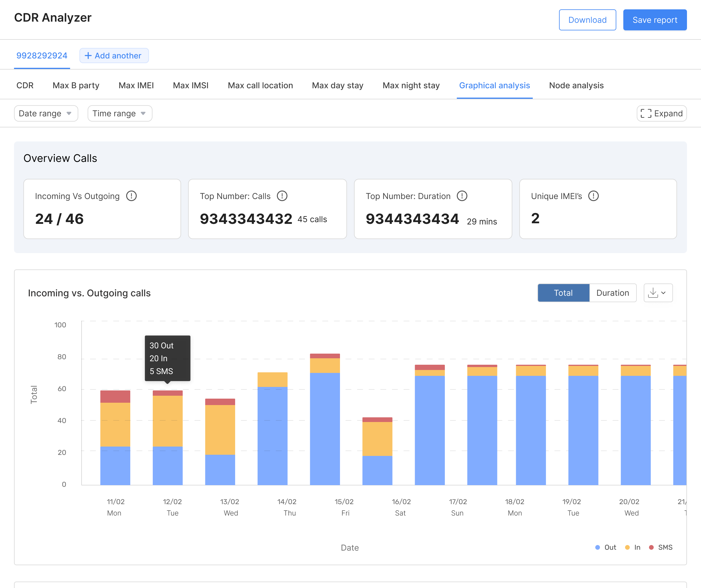Click the info icon beside Top Number: Calls
Screen dimensions: 701x588
(282, 196)
